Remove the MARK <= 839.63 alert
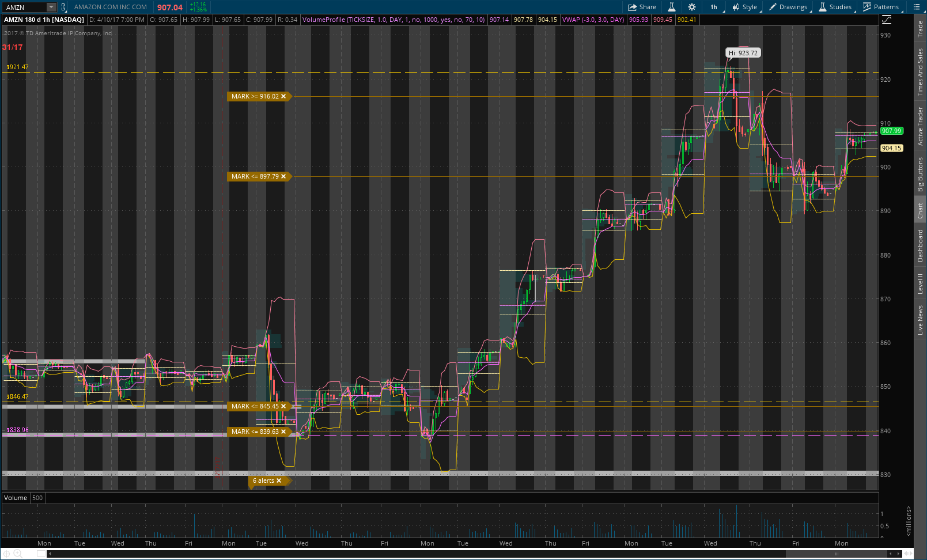Screen dimensions: 927x560 pyautogui.click(x=283, y=432)
